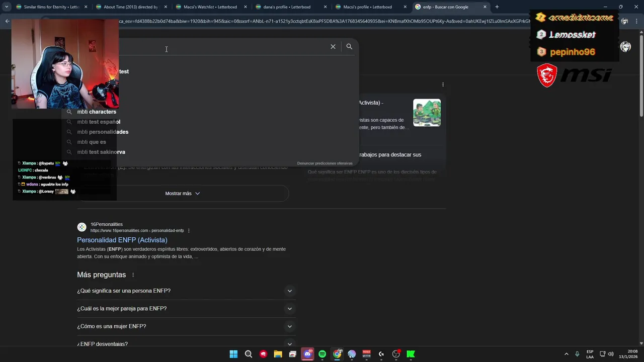Clear the Google search box text
The height and width of the screenshot is (362, 644).
coord(333,46)
